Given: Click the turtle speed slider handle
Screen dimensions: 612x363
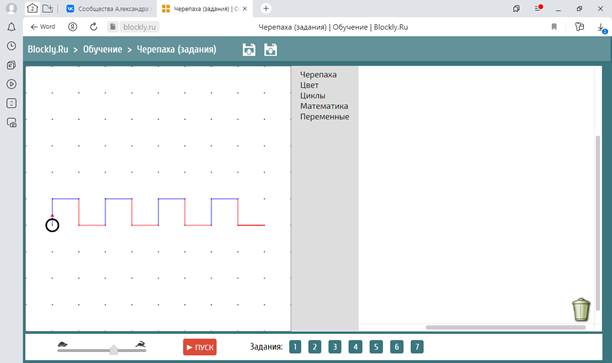Looking at the screenshot, I should [114, 349].
